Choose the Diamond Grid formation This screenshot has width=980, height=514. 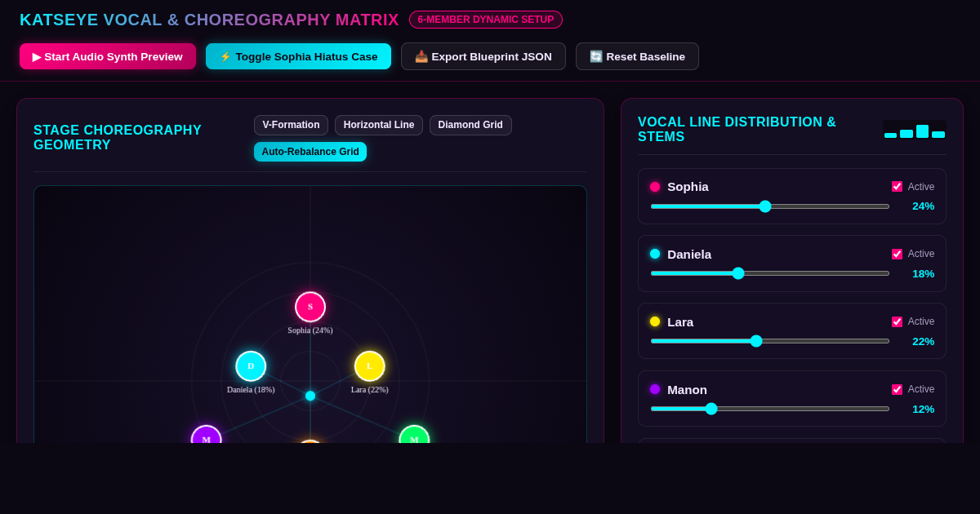tap(470, 125)
